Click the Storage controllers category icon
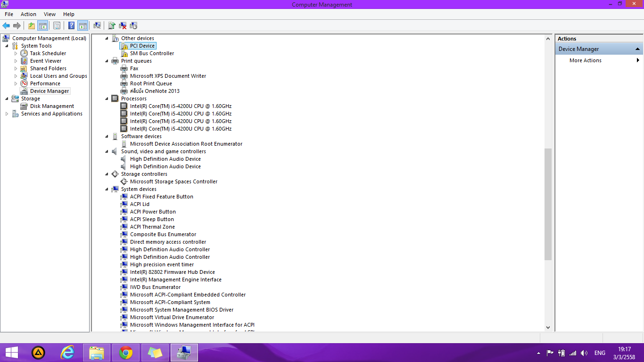This screenshot has height=362, width=644. click(x=115, y=174)
